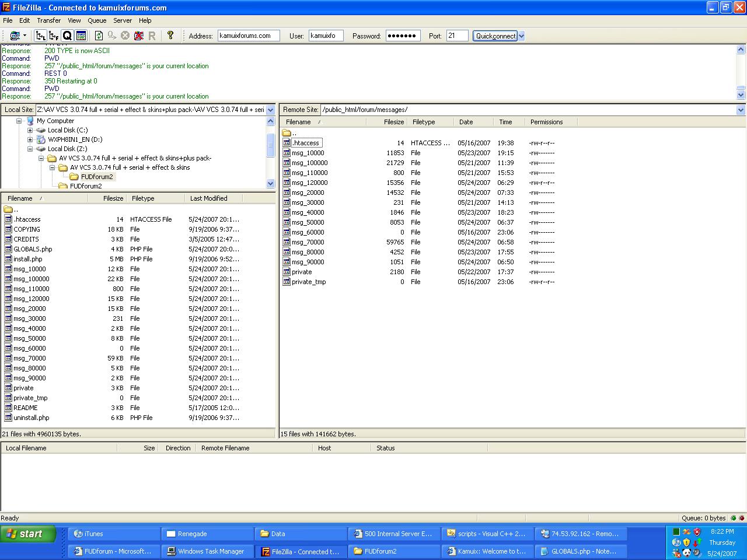Toggle the transfer queue (Q) view
The width and height of the screenshot is (747, 560).
pyautogui.click(x=67, y=36)
